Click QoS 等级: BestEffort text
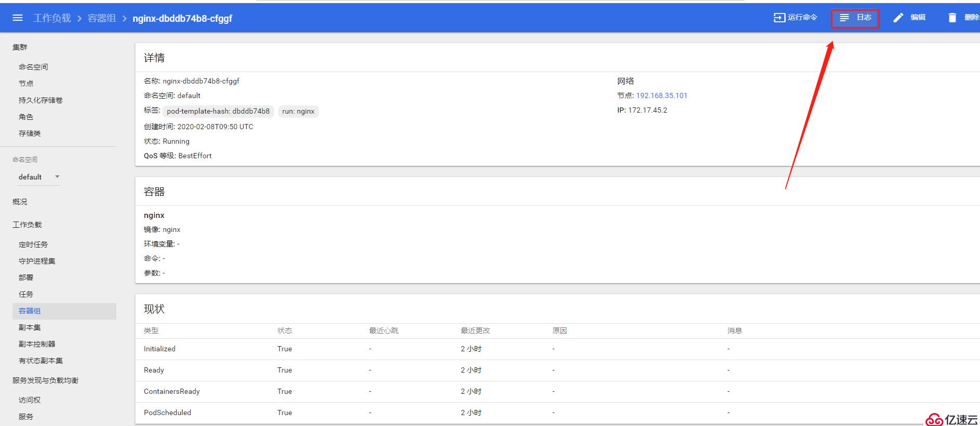This screenshot has height=426, width=980. [x=178, y=156]
